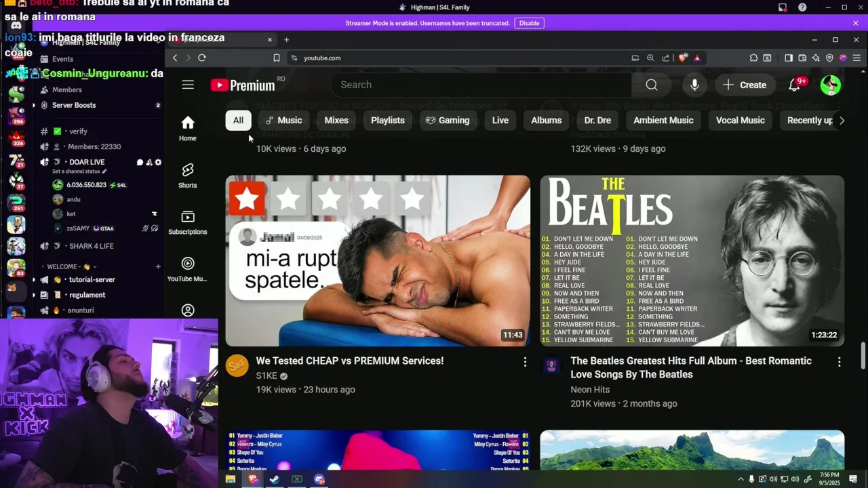Viewport: 868px width, 488px height.
Task: Open the verify channel in Discord
Action: pos(79,131)
